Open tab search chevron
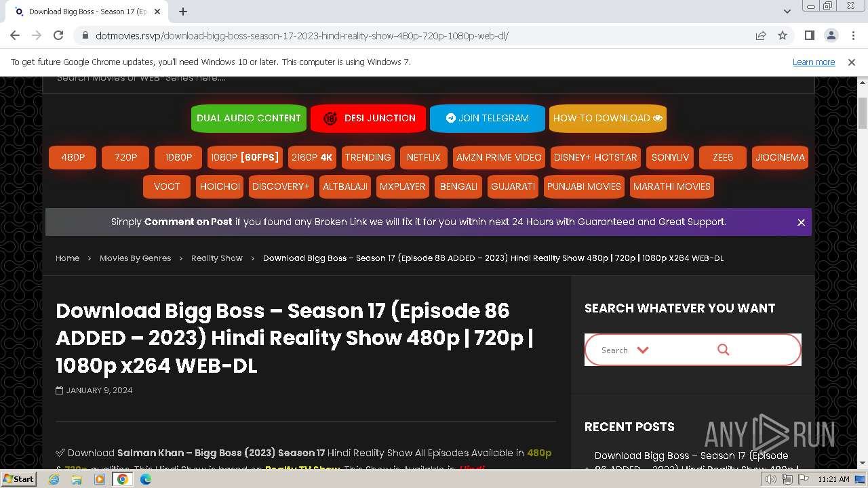The height and width of the screenshot is (488, 868). [x=787, y=12]
